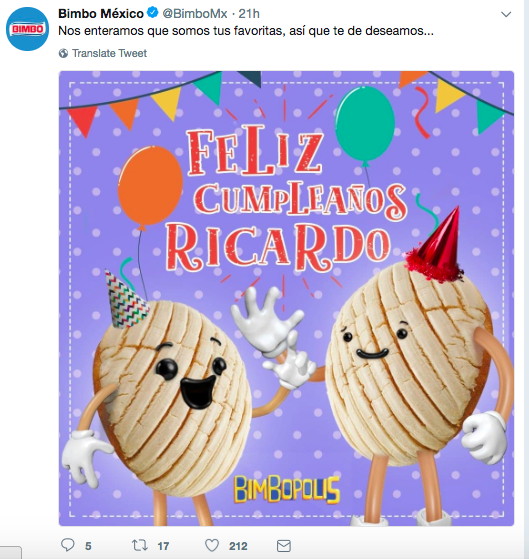Click the retweet count of 17

coord(163,546)
